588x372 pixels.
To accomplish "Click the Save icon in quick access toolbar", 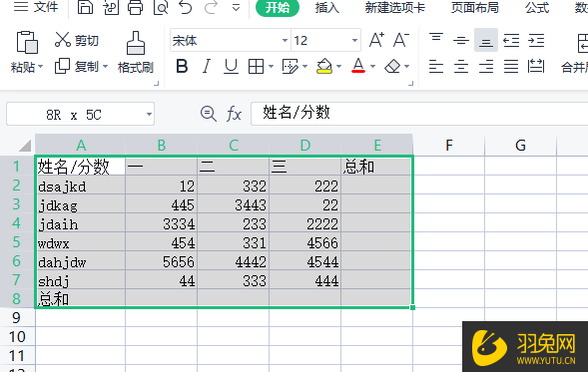I will [x=85, y=7].
